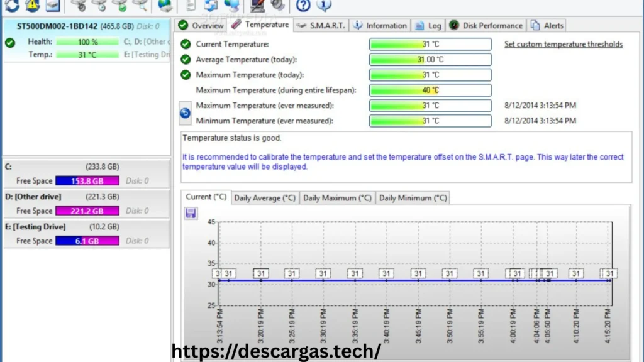Click the save graph floppy disk icon
The image size is (644, 362).
coord(191,212)
